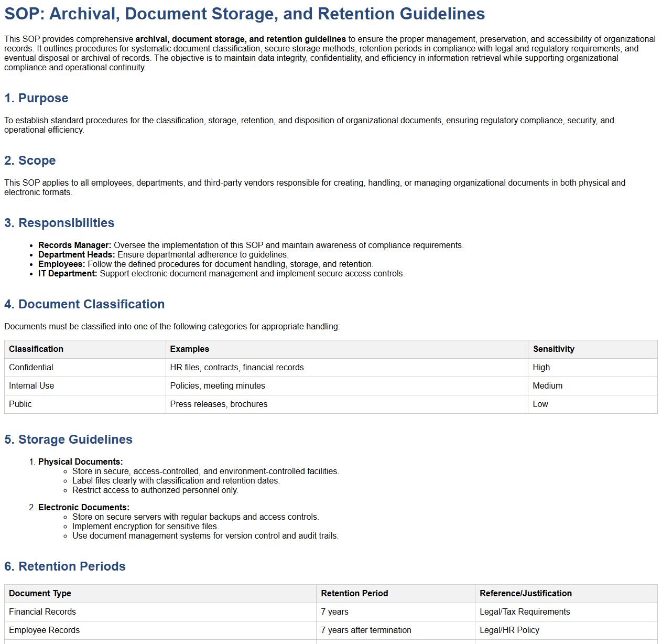Click the "4. Document Classification" heading
The height and width of the screenshot is (644, 662).
pyautogui.click(x=84, y=304)
